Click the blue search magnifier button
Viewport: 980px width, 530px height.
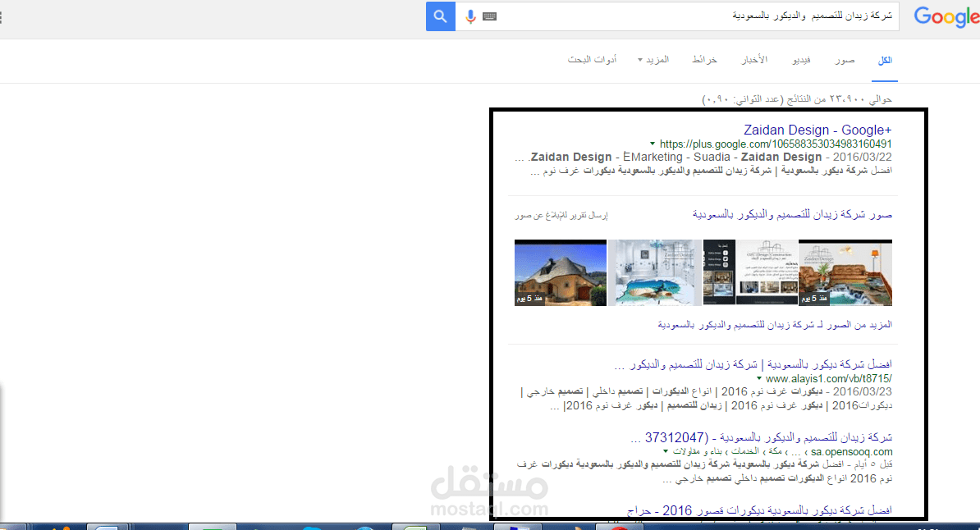(x=441, y=16)
